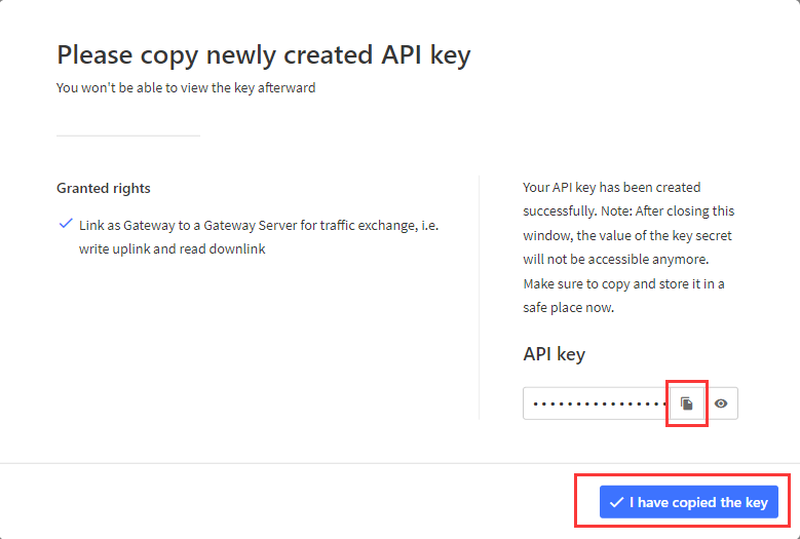This screenshot has height=539, width=800.
Task: Click the short divider line under the subtitle
Action: click(x=128, y=135)
